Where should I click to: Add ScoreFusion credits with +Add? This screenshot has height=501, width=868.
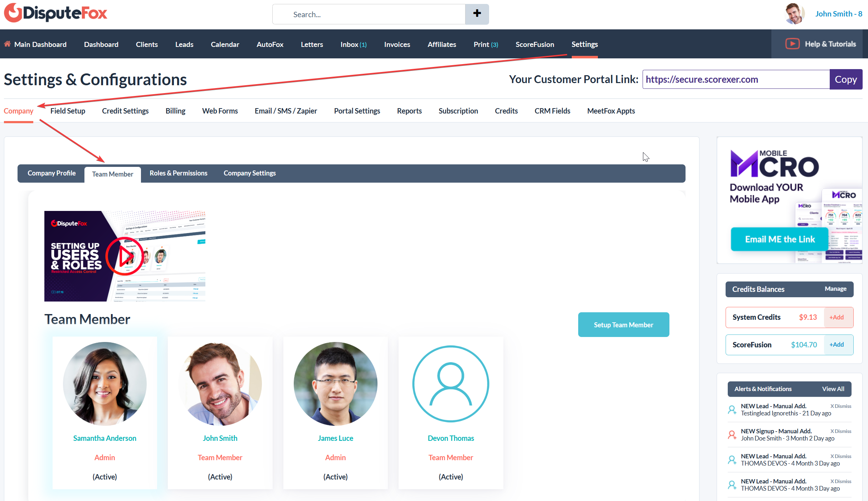point(837,345)
